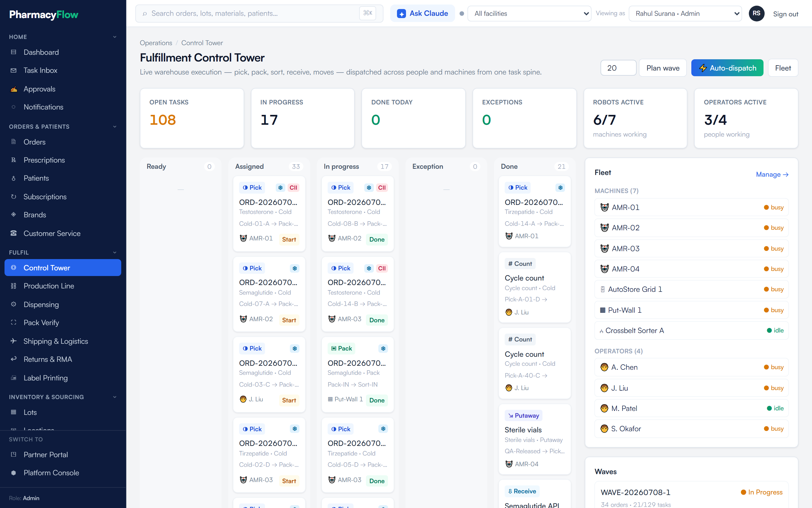Collapse the FULFIL sidebar section
The width and height of the screenshot is (812, 508).
(63, 252)
